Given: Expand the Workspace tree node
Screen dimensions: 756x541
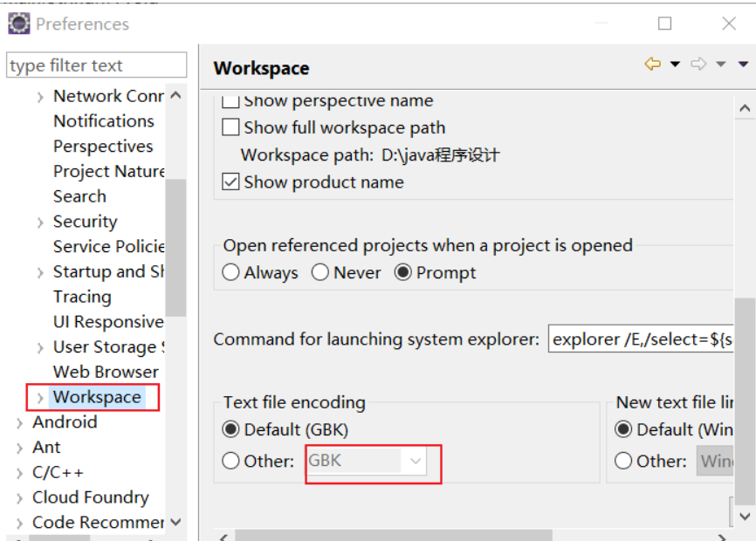Looking at the screenshot, I should [40, 397].
